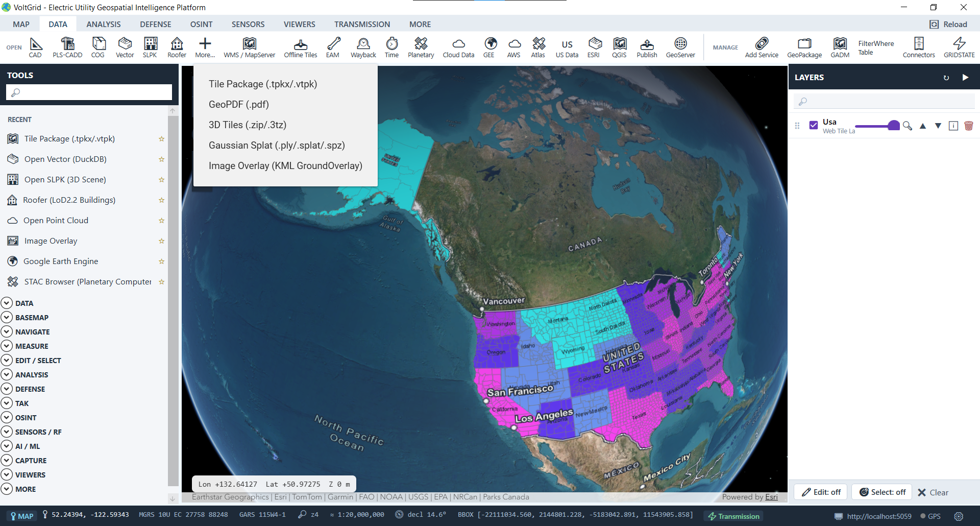
Task: Open the GADM tool
Action: (x=840, y=47)
